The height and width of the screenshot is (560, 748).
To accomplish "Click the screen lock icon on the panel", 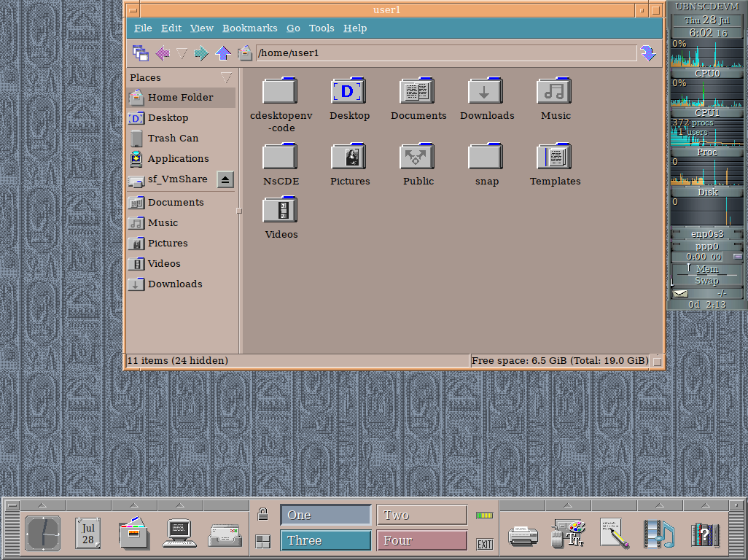I will [262, 510].
